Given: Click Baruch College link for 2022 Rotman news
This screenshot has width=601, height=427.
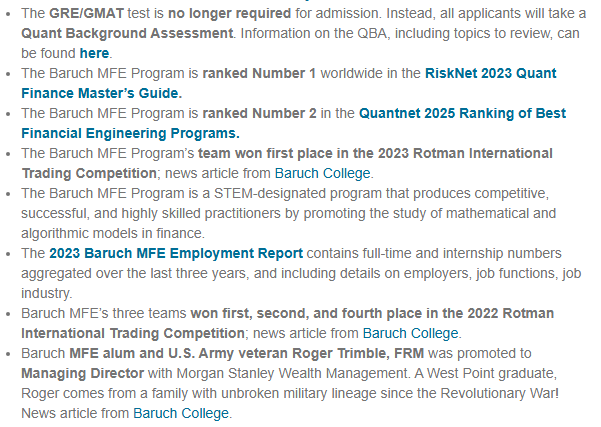Looking at the screenshot, I should pos(410,333).
